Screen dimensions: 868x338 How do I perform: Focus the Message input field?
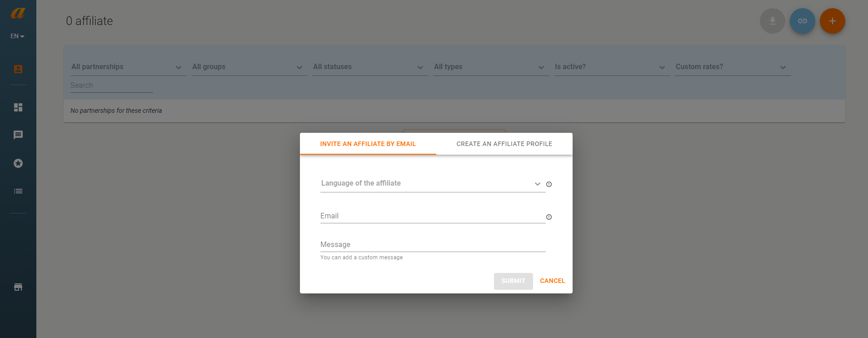[x=433, y=245]
